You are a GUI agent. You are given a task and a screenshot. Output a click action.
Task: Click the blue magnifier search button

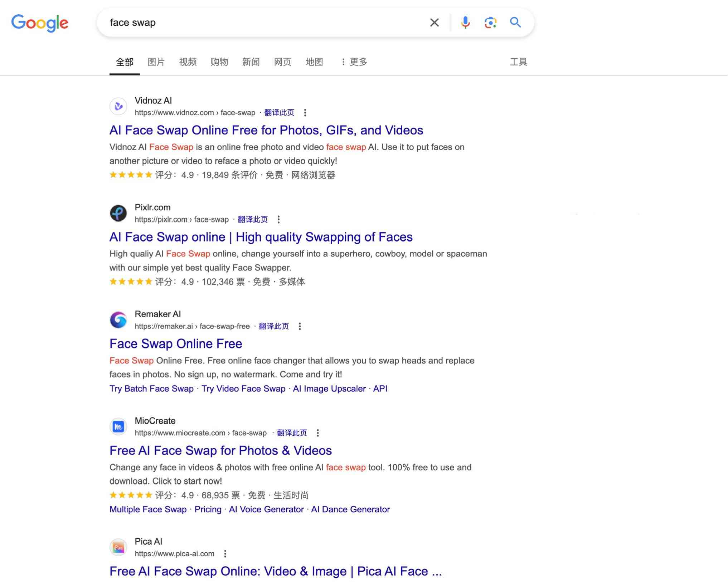click(515, 23)
